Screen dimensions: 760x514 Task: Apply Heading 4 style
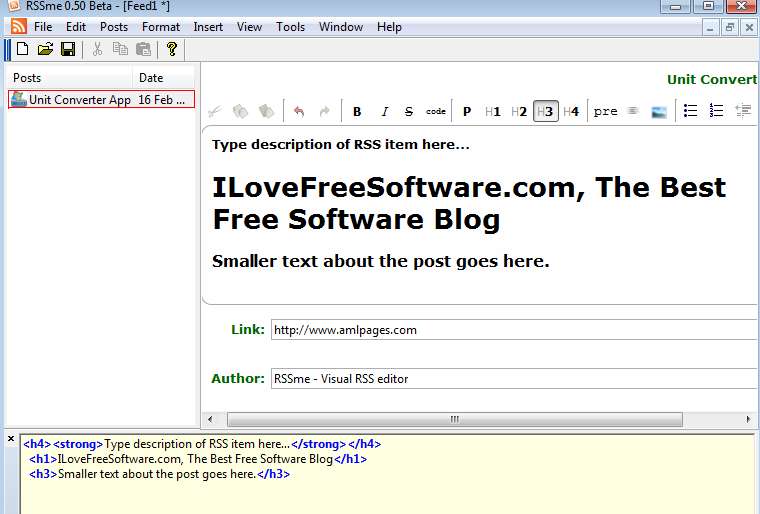pyautogui.click(x=571, y=112)
